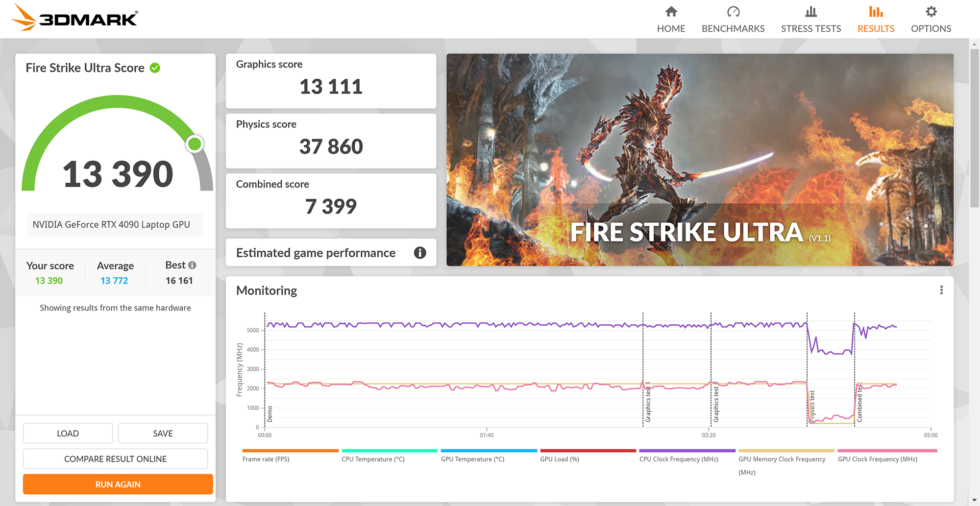This screenshot has height=506, width=980.
Task: Click the Home house icon
Action: 671,12
